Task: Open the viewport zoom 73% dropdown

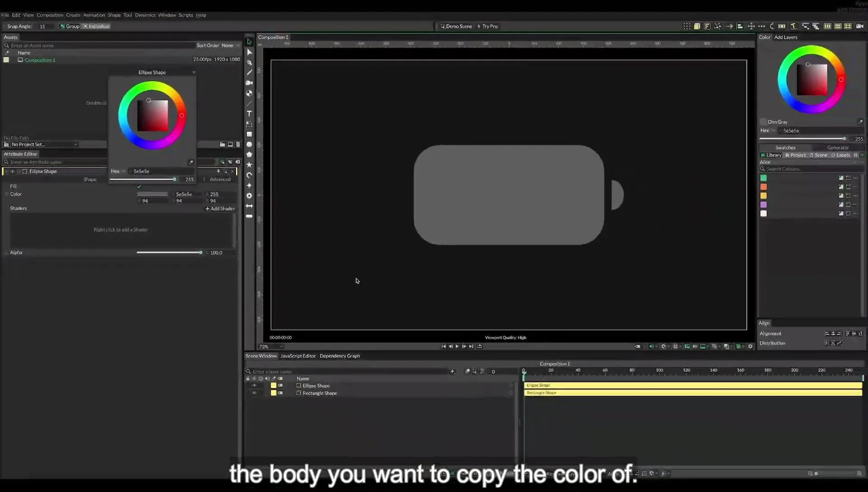Action: pos(271,347)
